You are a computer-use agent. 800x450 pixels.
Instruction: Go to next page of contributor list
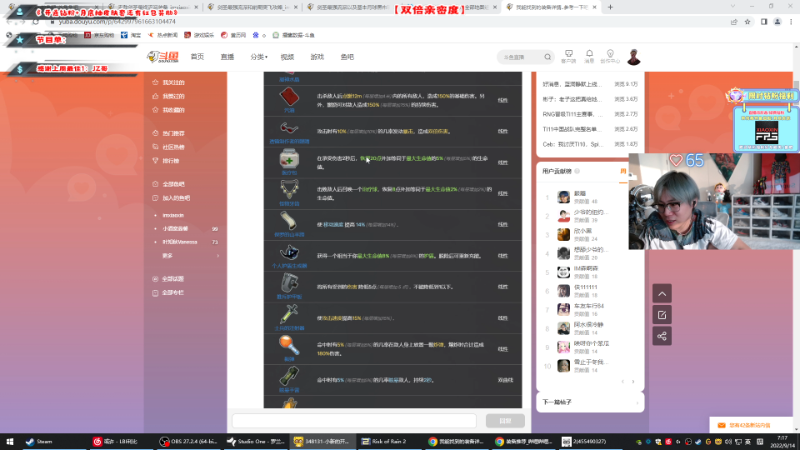[633, 382]
